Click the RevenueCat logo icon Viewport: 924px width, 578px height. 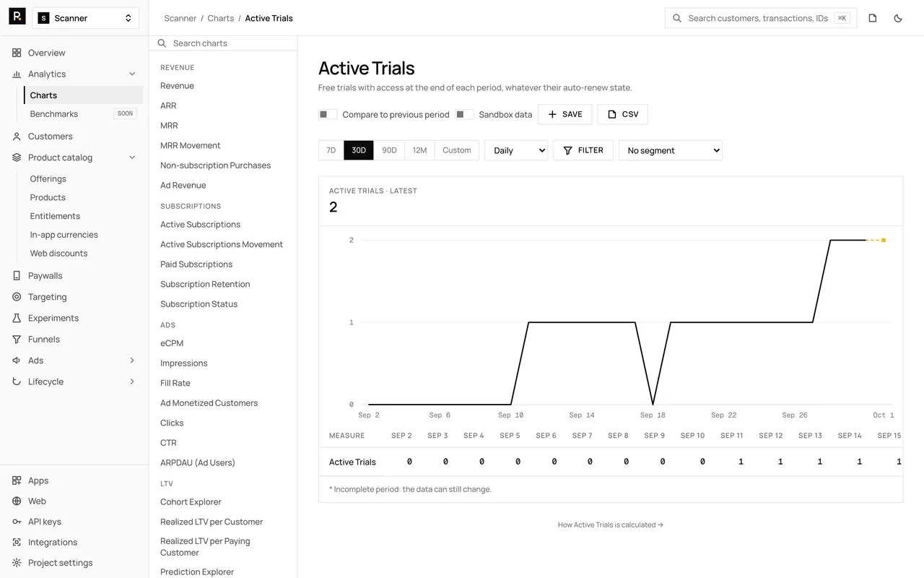[x=17, y=17]
